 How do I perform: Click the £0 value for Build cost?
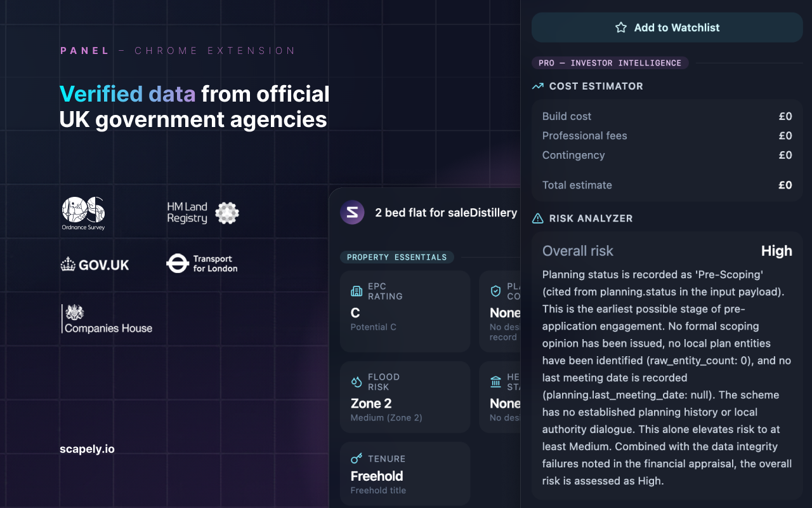click(785, 116)
